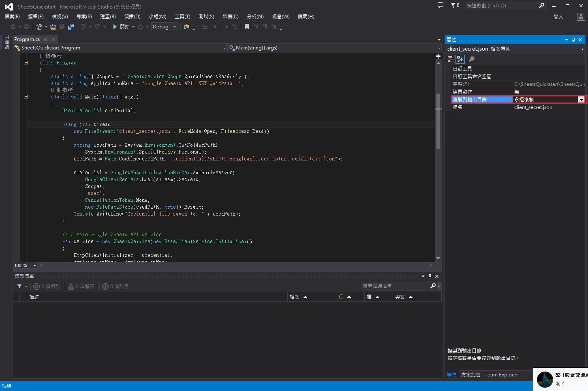Switch to the Team Explorer tab
This screenshot has height=391, width=588.
[x=501, y=375]
